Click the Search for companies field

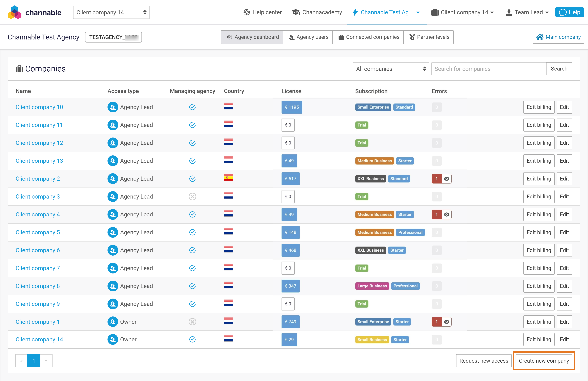click(x=489, y=69)
